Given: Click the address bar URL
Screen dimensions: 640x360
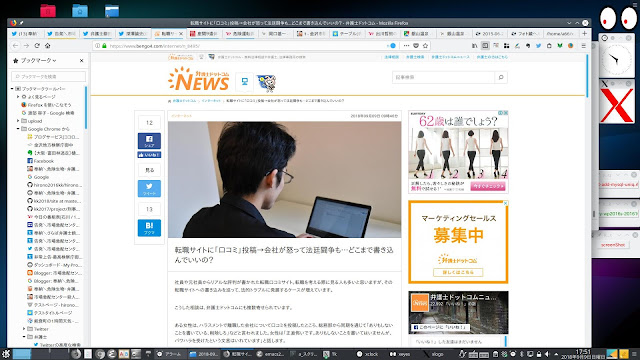Looking at the screenshot, I should (x=154, y=46).
